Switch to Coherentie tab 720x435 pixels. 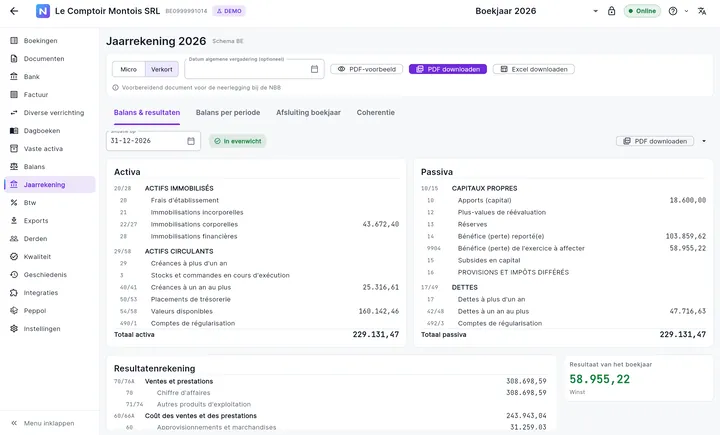coord(376,113)
